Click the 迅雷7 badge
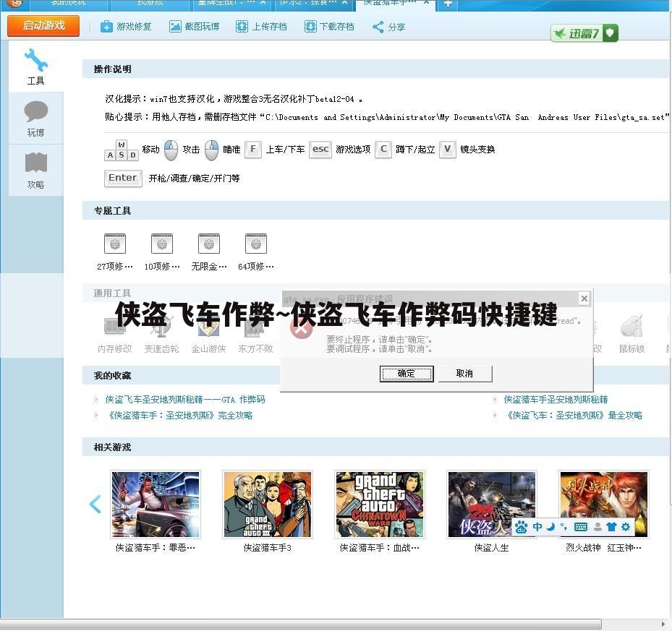 [584, 33]
